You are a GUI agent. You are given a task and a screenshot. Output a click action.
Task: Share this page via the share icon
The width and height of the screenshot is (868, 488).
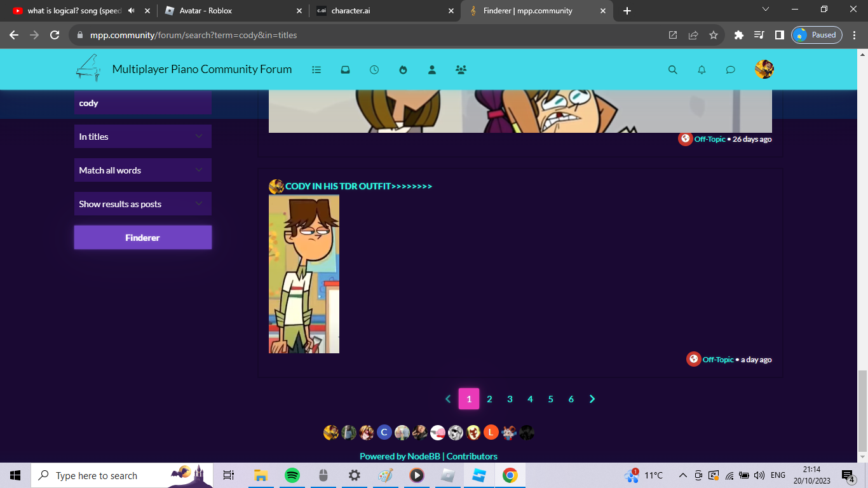point(693,35)
